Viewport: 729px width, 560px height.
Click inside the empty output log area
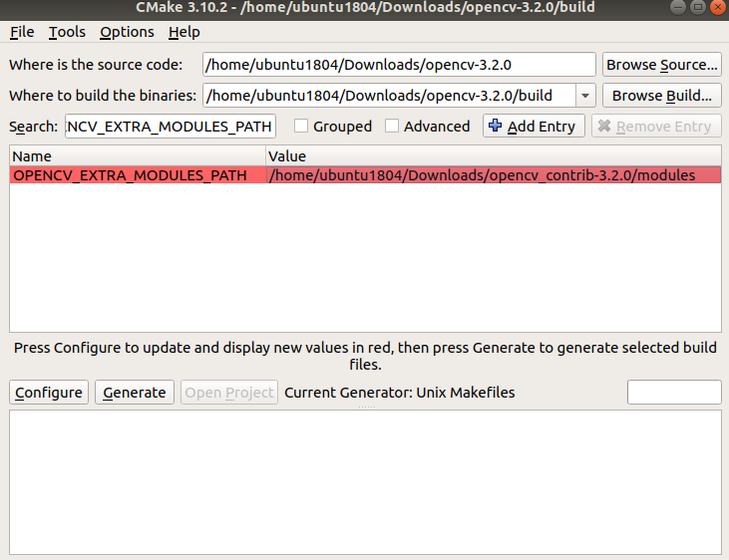coord(365,482)
